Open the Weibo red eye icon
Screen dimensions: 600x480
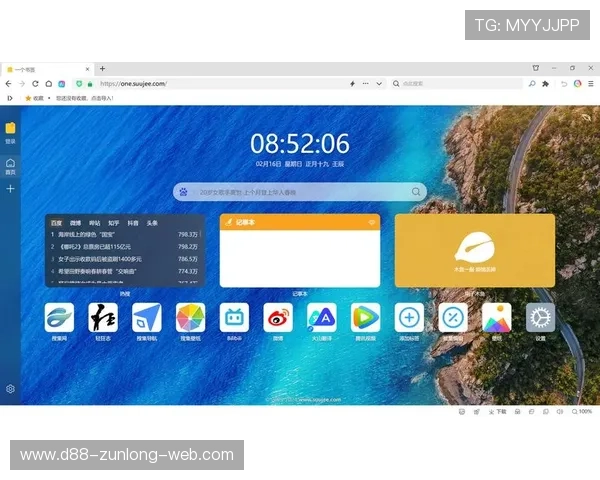pyautogui.click(x=278, y=317)
